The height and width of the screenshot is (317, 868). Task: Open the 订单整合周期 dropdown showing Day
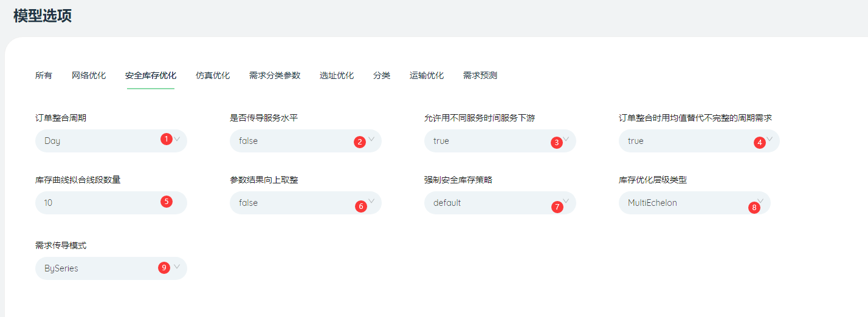click(111, 141)
